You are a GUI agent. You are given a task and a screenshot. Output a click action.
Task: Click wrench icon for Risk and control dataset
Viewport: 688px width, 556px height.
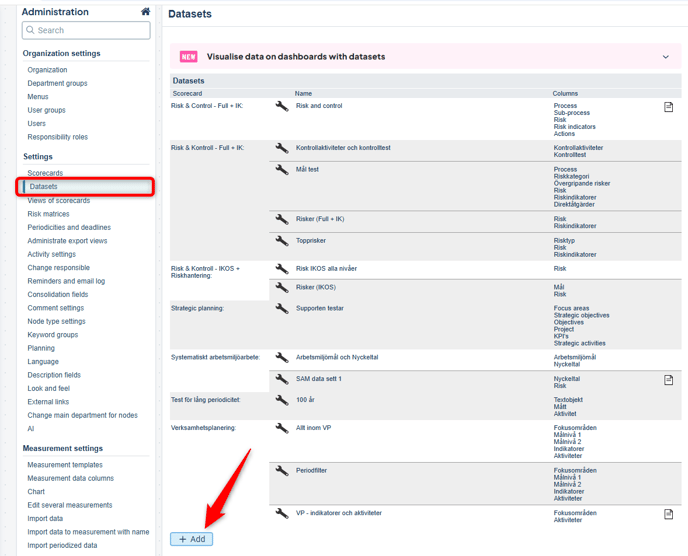(282, 106)
